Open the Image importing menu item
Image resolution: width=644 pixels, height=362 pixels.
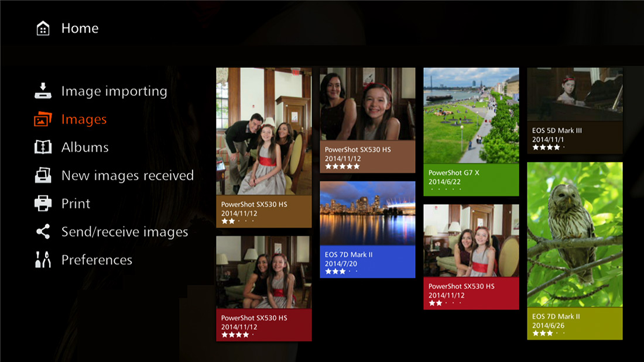114,91
